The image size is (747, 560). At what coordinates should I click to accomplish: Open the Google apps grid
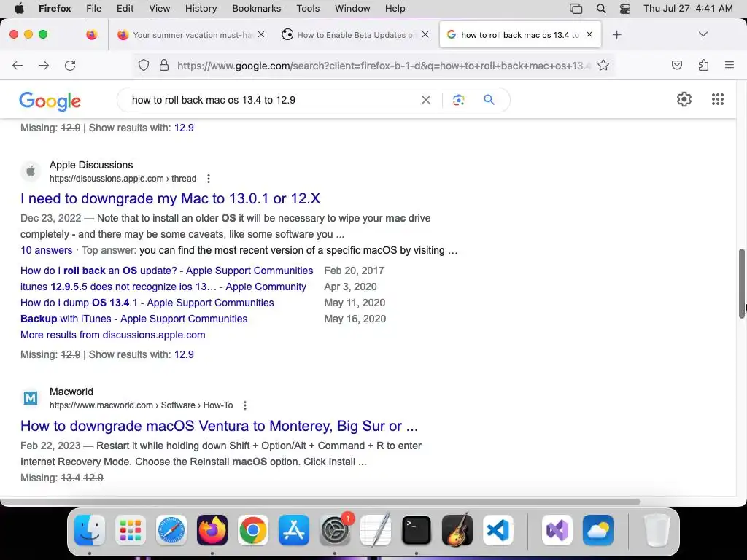tap(718, 99)
